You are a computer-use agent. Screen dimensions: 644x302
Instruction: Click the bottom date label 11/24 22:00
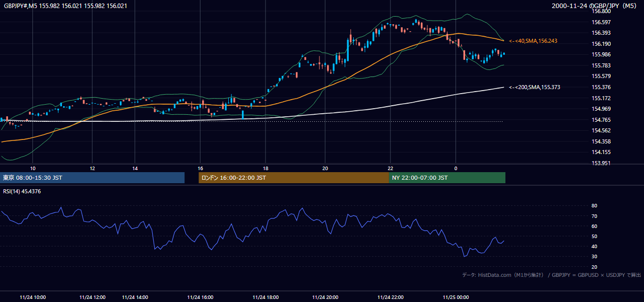390,297
